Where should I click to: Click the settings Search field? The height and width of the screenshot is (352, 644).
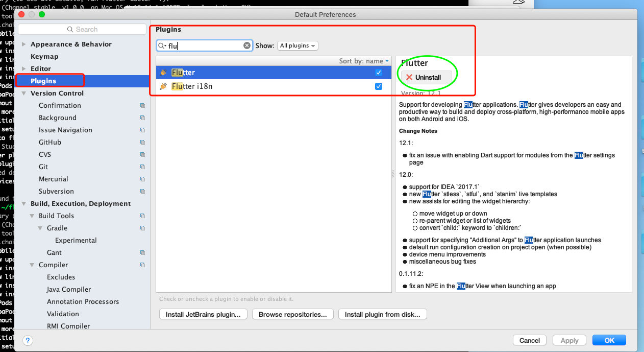coord(82,30)
